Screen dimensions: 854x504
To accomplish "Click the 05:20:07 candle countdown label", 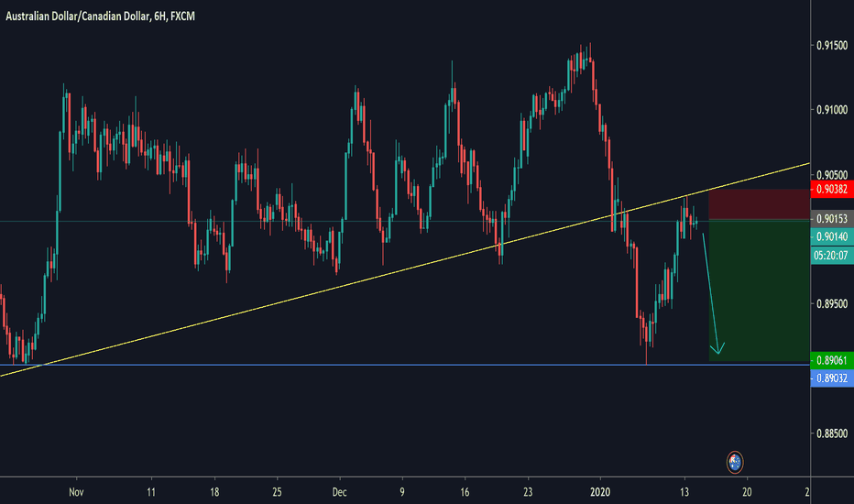I will [831, 257].
